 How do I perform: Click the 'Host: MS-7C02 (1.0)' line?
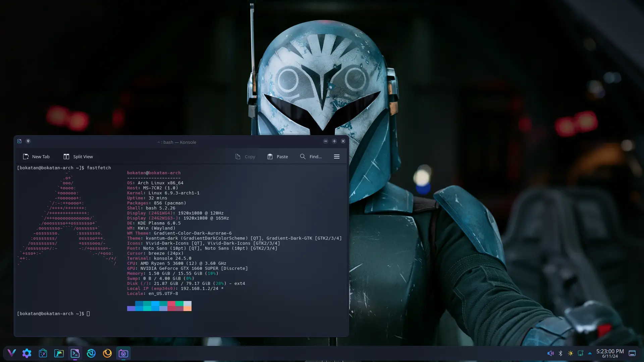tap(152, 188)
